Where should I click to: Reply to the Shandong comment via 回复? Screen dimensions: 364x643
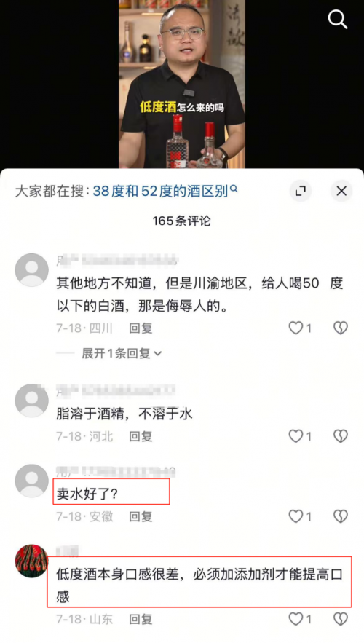(x=141, y=619)
